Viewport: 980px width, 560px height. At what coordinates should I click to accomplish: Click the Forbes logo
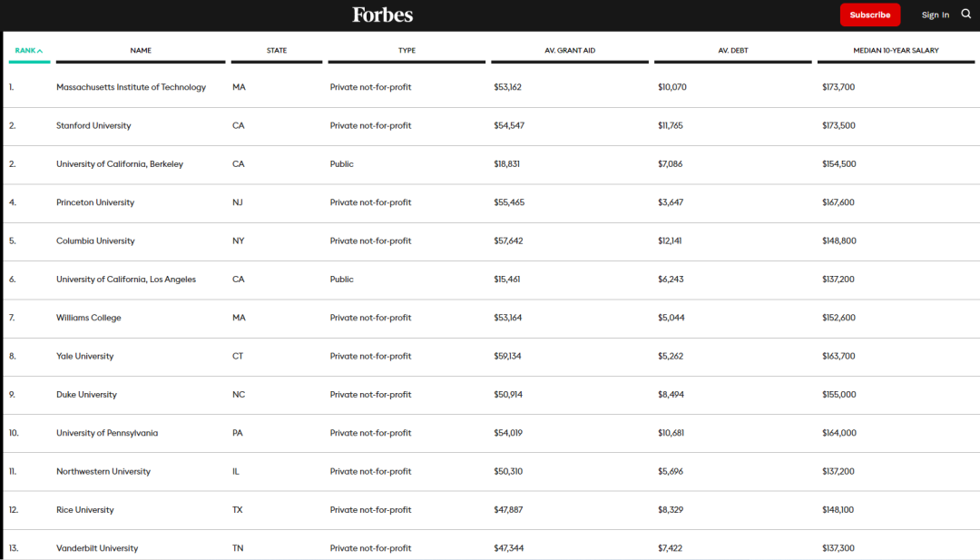[383, 15]
